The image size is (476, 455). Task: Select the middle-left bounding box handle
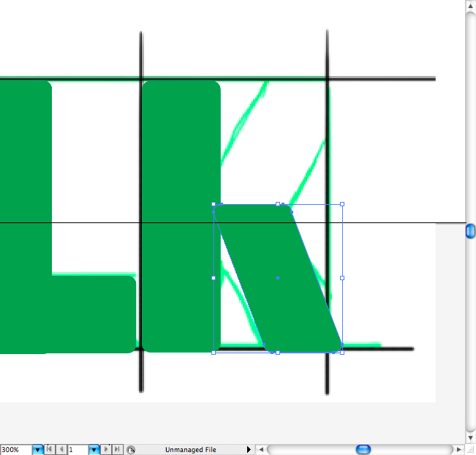214,278
